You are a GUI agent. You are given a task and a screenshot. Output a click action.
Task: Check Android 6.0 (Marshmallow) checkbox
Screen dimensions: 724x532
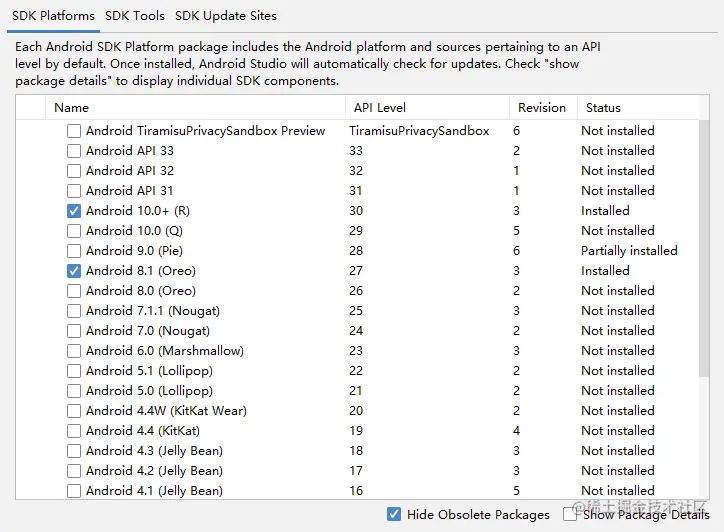tap(74, 351)
